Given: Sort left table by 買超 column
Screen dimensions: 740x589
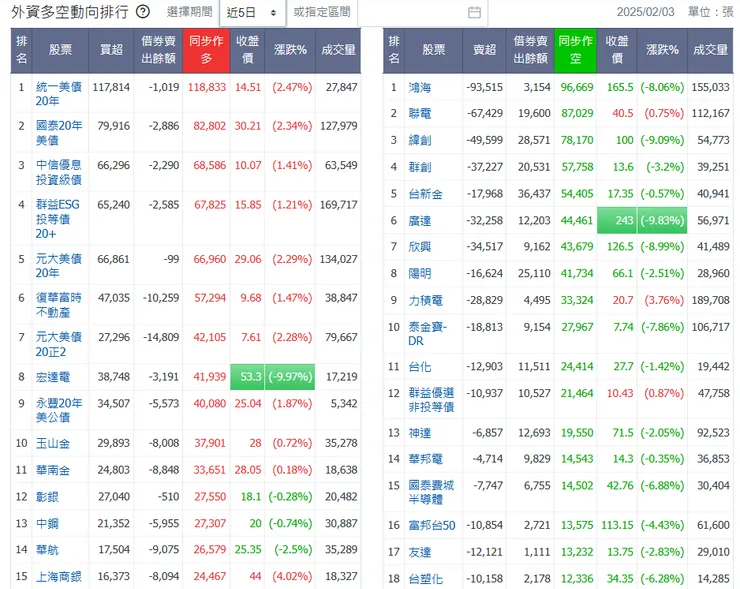Looking at the screenshot, I should [x=111, y=50].
